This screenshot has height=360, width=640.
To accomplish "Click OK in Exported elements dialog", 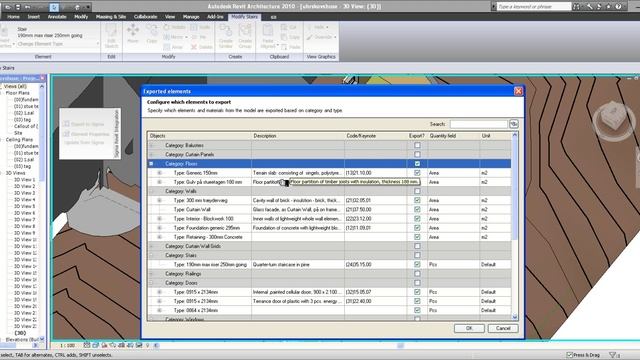I will (469, 328).
